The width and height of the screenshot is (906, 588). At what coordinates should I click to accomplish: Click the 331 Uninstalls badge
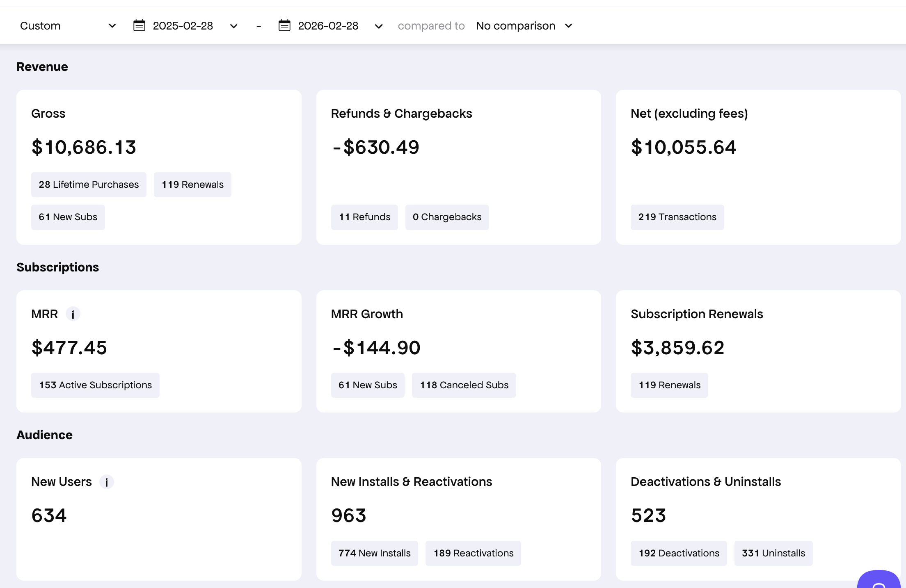[x=773, y=553]
